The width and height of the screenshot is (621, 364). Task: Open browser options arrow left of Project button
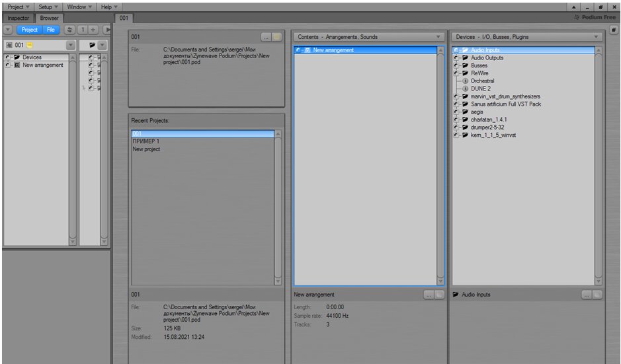(8, 30)
